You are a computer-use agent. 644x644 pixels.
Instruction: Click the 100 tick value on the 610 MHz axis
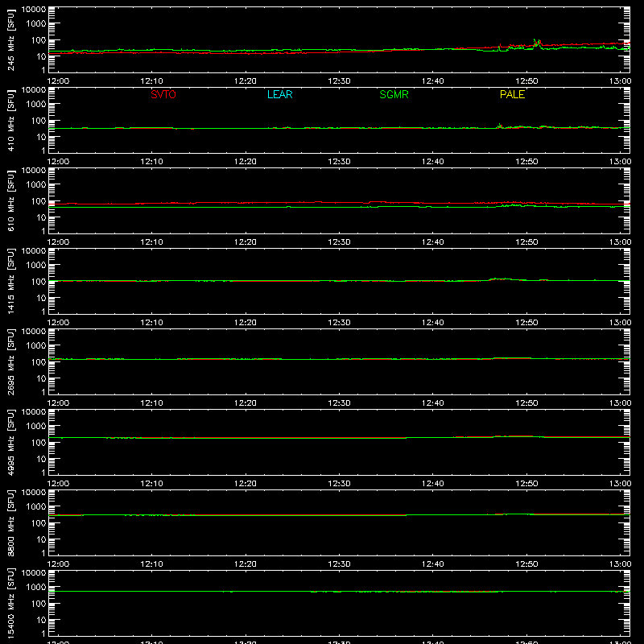(x=39, y=201)
